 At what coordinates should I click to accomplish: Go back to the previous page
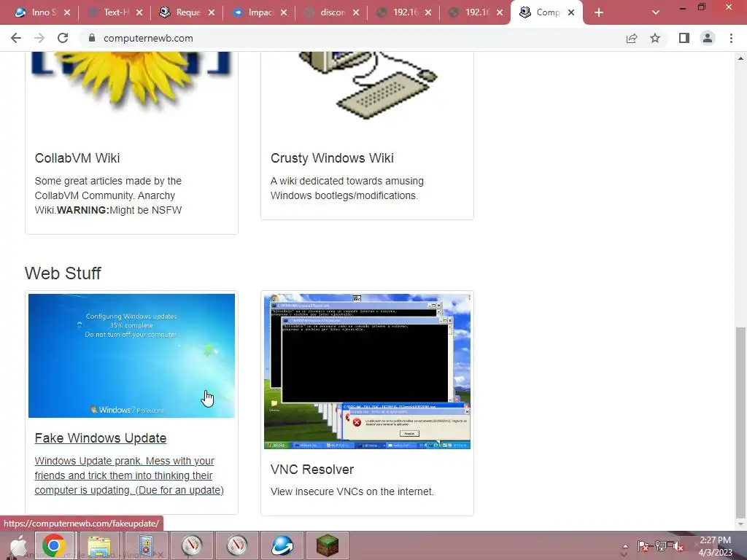(16, 38)
